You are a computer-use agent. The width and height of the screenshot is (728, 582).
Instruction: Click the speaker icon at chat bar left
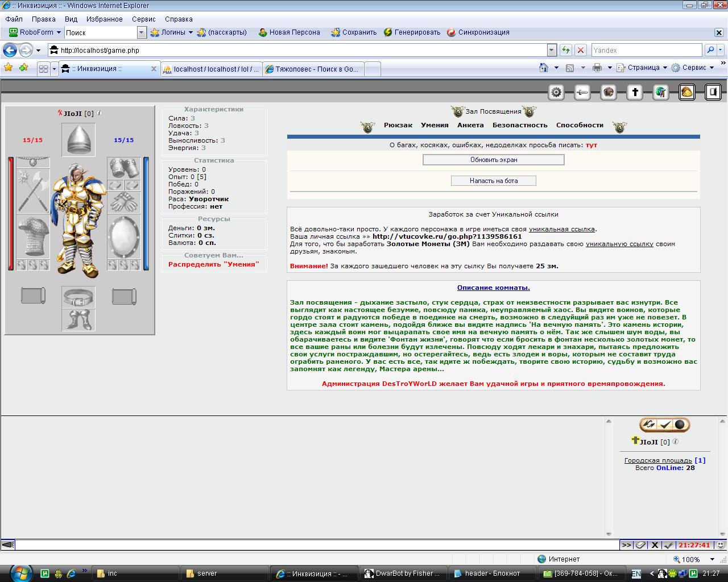[x=7, y=544]
